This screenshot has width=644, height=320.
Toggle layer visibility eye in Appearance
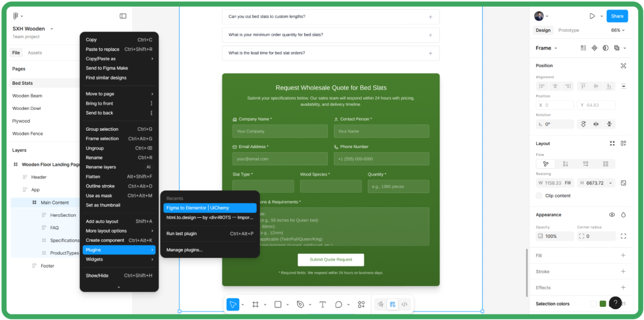612,215
